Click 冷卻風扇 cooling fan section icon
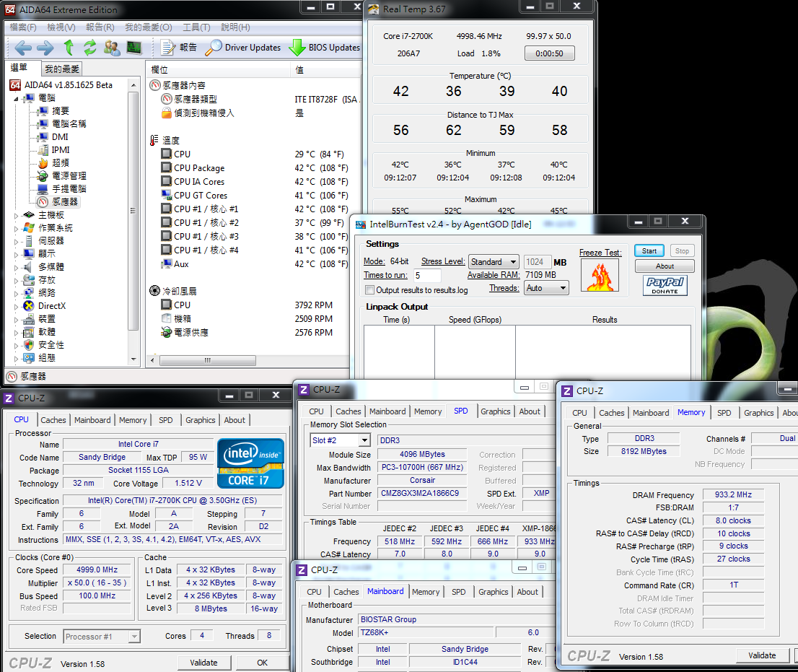This screenshot has height=672, width=798. pos(154,291)
